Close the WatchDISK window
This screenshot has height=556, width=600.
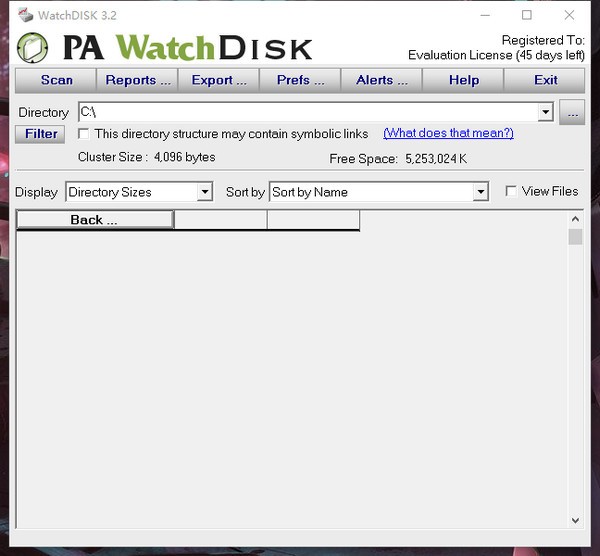[x=569, y=15]
